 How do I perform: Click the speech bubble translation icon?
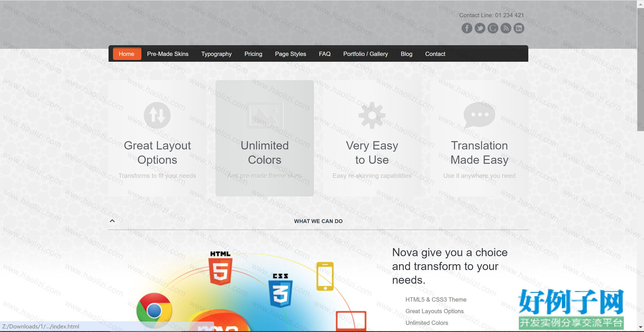(480, 115)
